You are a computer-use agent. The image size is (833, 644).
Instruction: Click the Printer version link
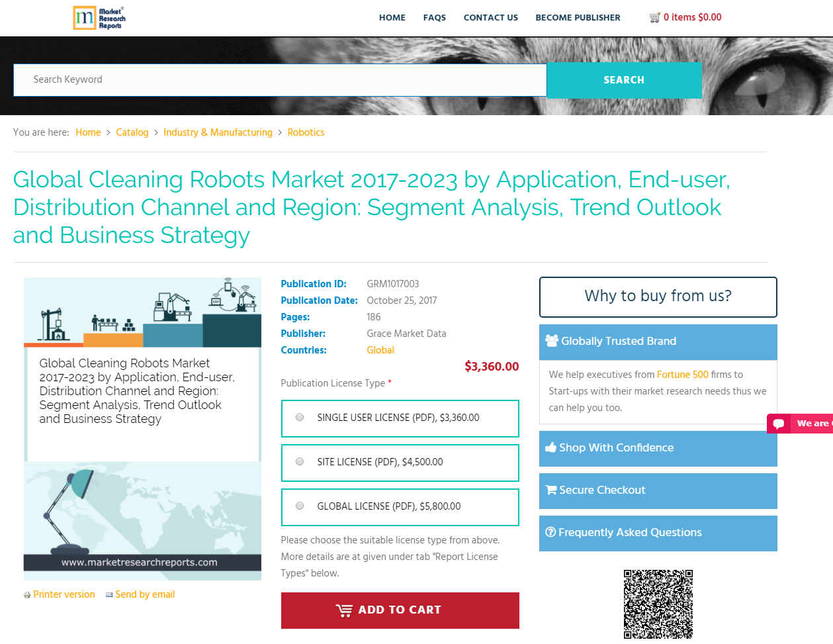pos(64,594)
